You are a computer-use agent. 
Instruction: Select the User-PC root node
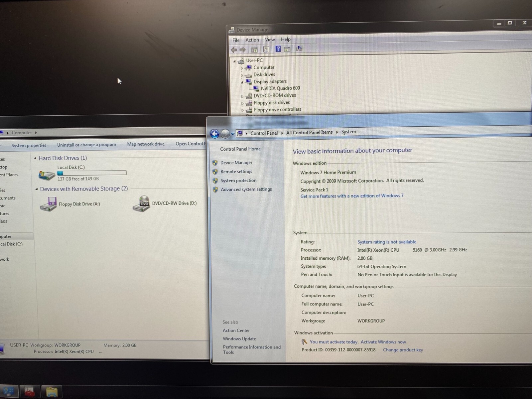point(254,60)
